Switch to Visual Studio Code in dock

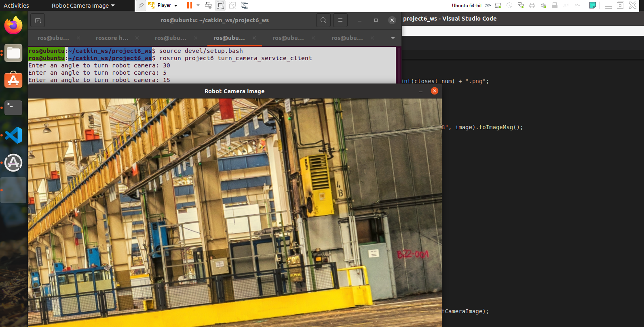(x=13, y=135)
